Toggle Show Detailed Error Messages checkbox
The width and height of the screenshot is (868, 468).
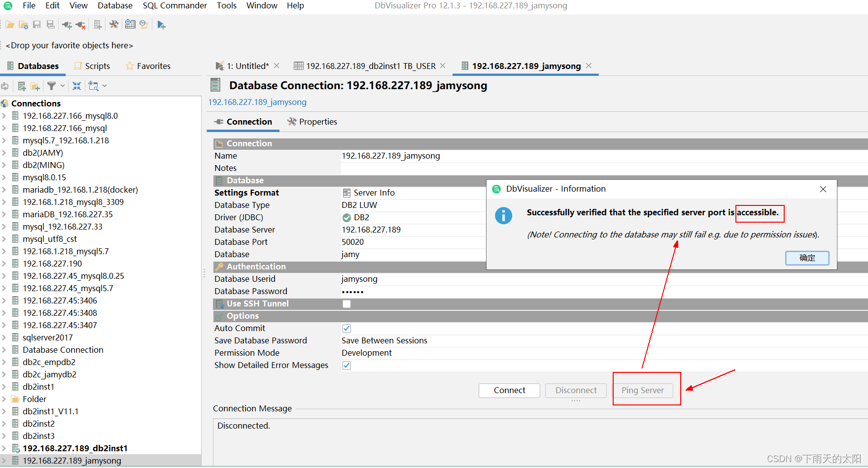tap(347, 366)
